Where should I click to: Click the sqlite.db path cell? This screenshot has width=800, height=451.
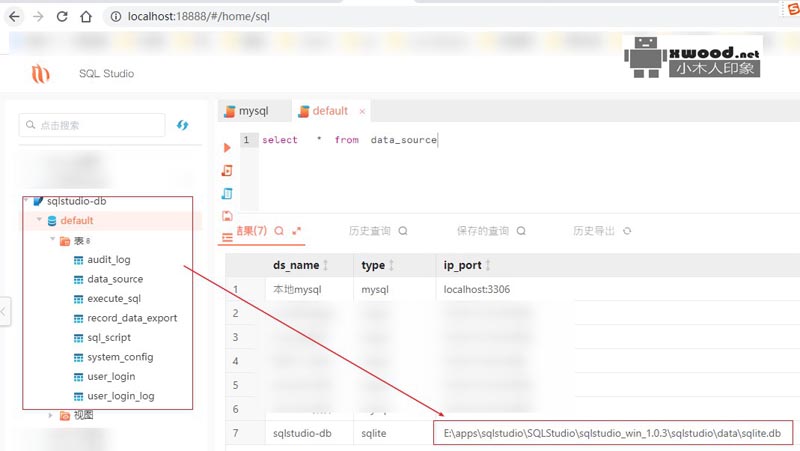pyautogui.click(x=612, y=433)
